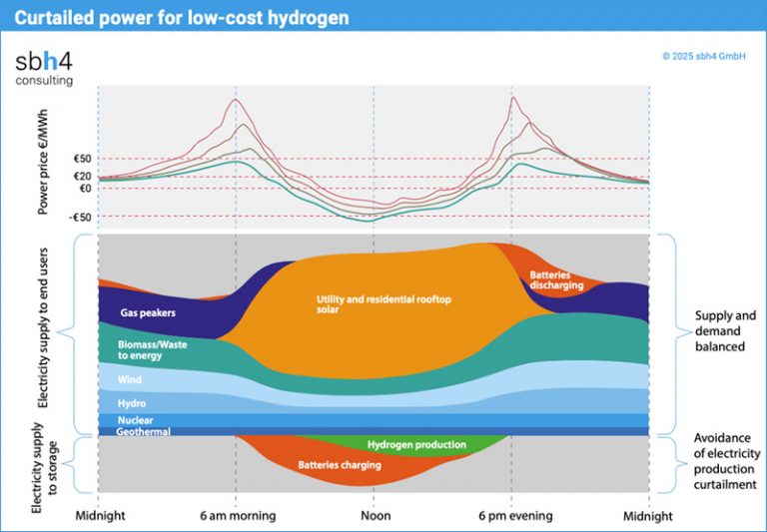This screenshot has width=767, height=532.
Task: Click the '€50' price axis tick
Action: point(81,159)
